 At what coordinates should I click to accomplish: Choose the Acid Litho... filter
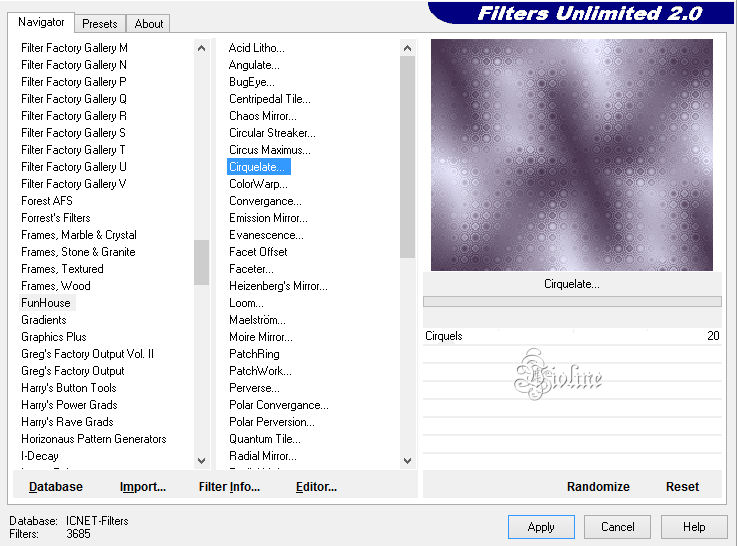point(257,48)
